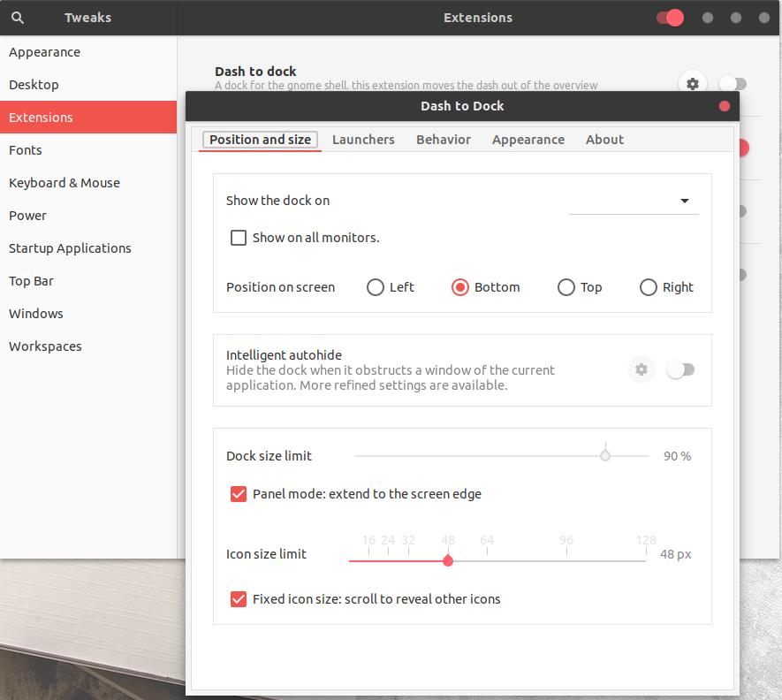Open Startup Applications in sidebar
The height and width of the screenshot is (700, 782).
tap(88, 248)
